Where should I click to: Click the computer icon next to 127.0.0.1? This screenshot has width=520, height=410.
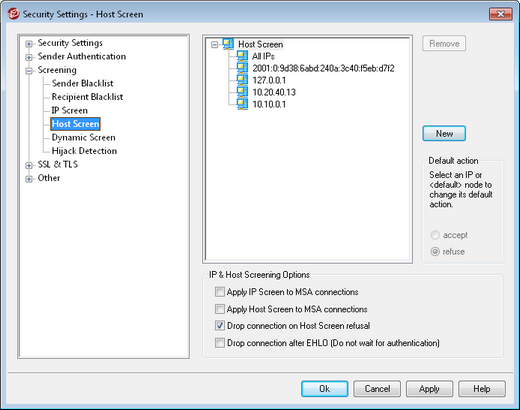coord(242,80)
